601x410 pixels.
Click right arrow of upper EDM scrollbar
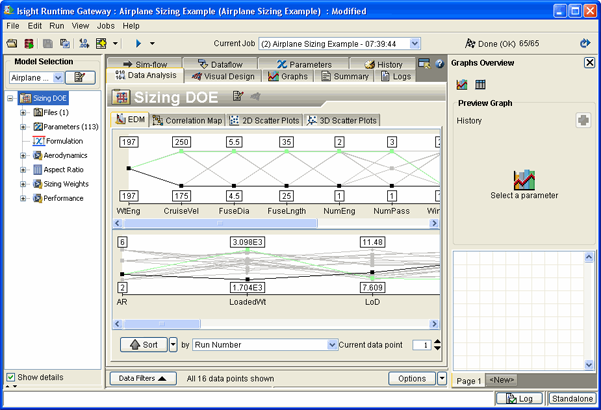click(434, 223)
